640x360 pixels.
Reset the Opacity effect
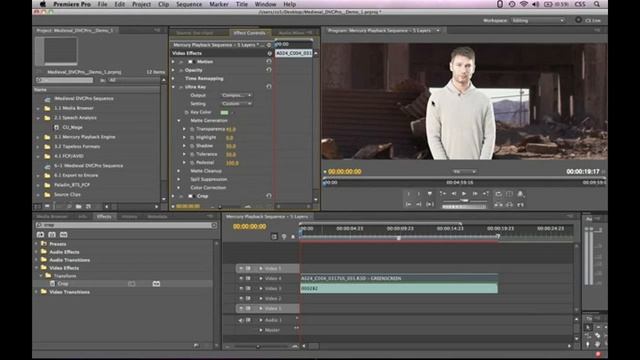(x=269, y=70)
